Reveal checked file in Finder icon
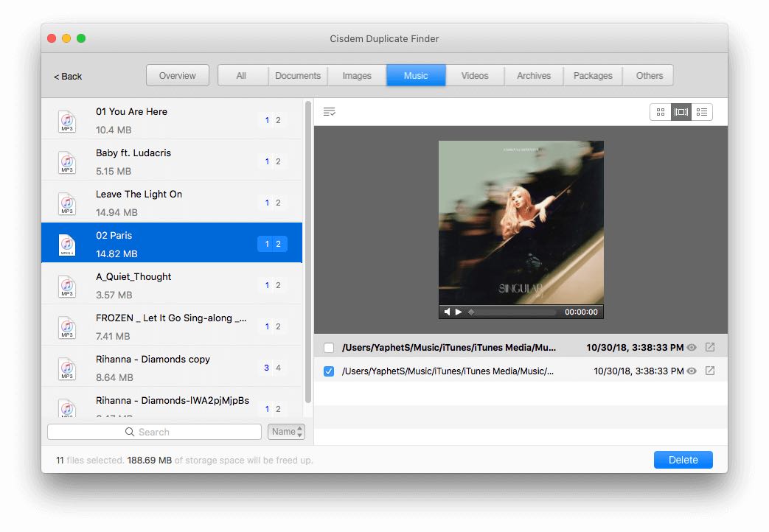The image size is (769, 532). pyautogui.click(x=710, y=371)
